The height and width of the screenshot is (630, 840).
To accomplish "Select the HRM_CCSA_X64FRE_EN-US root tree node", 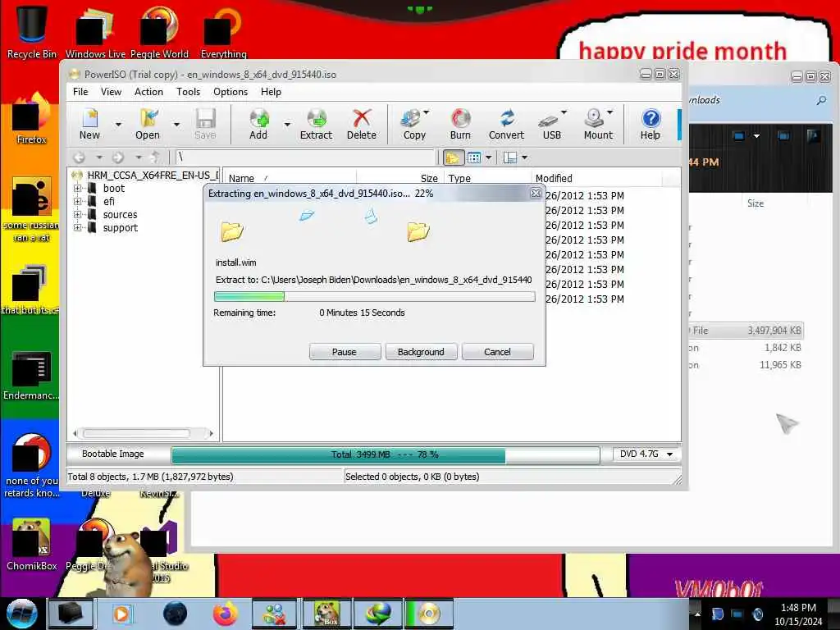I will 152,176.
